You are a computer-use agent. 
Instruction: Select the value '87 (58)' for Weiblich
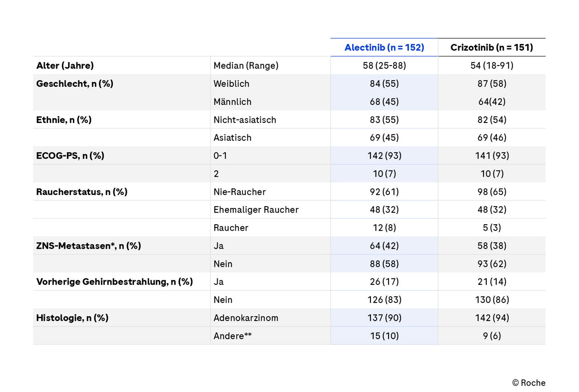point(492,84)
